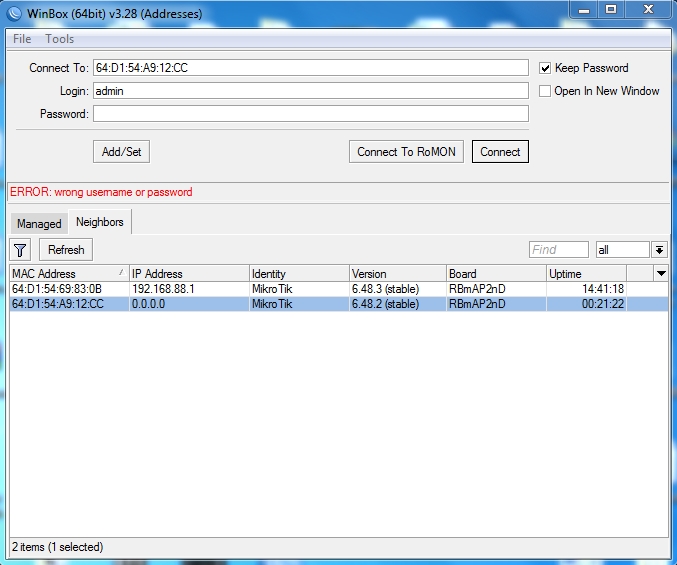Select the Neighbors tab

pyautogui.click(x=100, y=222)
